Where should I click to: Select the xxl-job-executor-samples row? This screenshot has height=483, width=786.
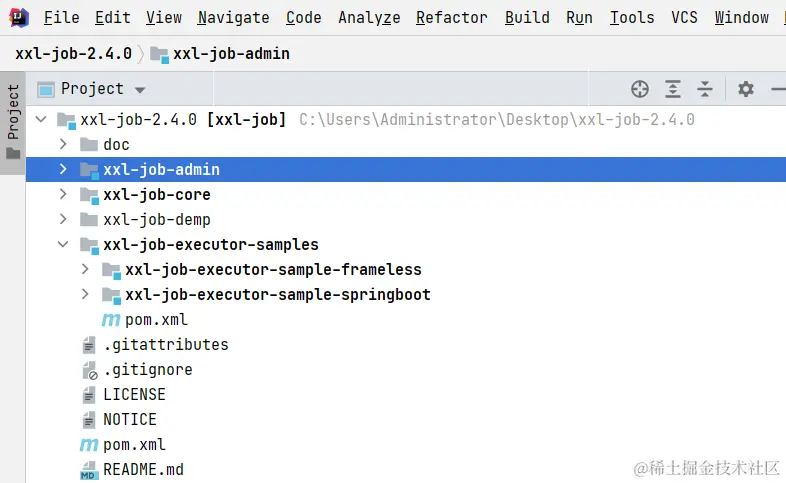point(406,245)
